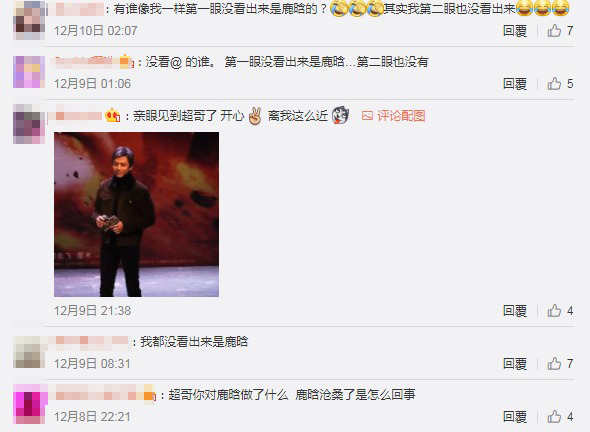Open the attached photo of man on stage
Screen dimensions: 590x432
pos(136,214)
